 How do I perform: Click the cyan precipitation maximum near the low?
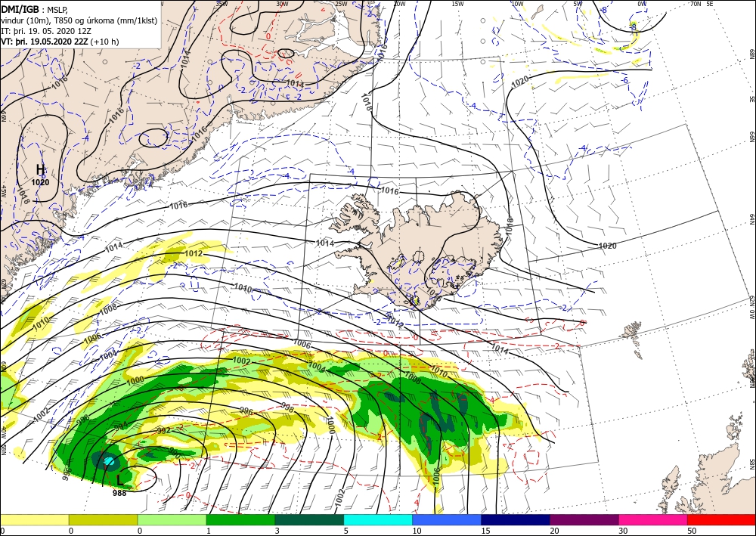coord(110,461)
